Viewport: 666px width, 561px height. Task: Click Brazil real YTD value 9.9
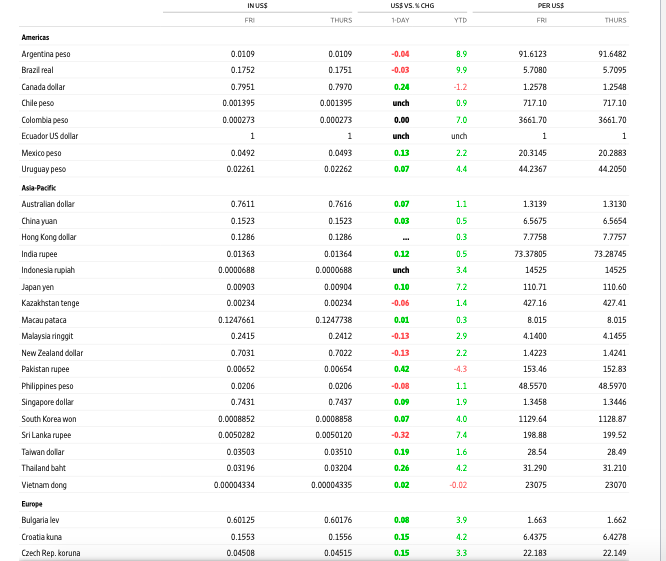(x=462, y=70)
